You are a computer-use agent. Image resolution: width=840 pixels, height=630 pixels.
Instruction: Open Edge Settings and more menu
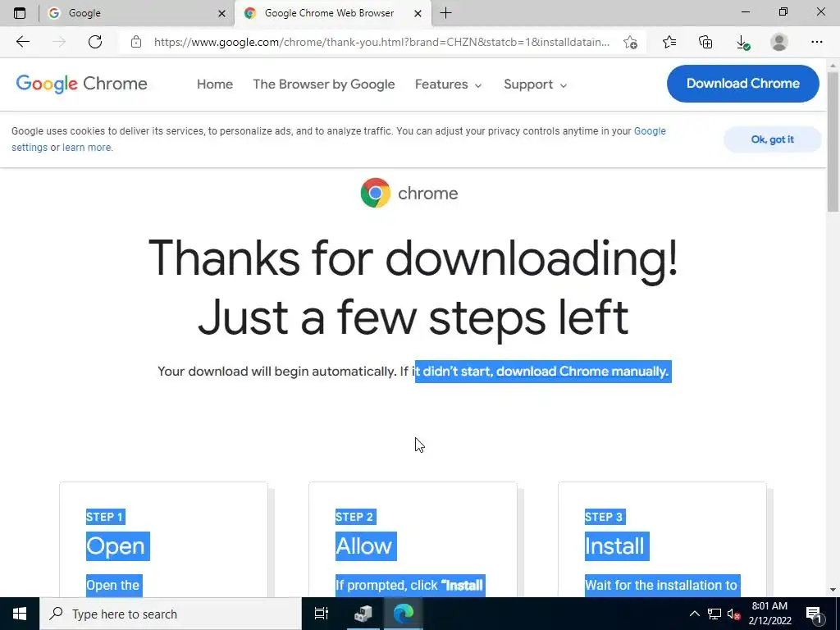click(x=816, y=42)
